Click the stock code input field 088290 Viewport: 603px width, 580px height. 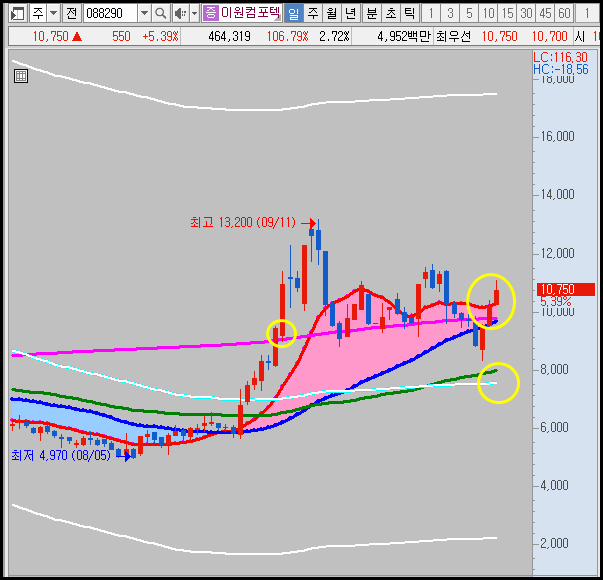pyautogui.click(x=110, y=14)
